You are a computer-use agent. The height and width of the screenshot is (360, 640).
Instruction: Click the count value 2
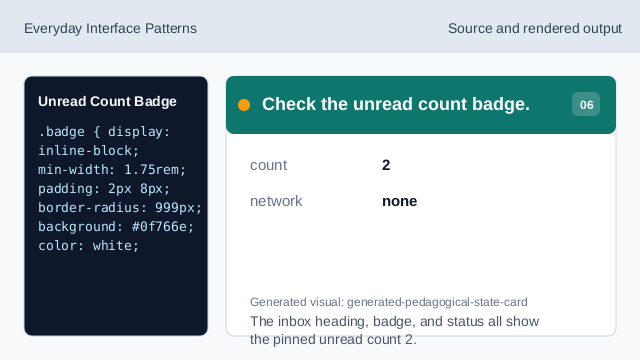pyautogui.click(x=386, y=165)
